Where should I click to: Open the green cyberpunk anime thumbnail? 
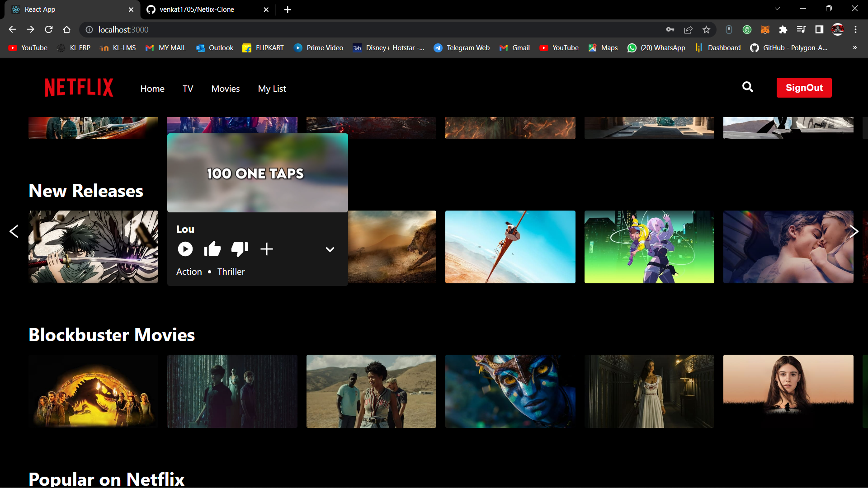pos(649,247)
